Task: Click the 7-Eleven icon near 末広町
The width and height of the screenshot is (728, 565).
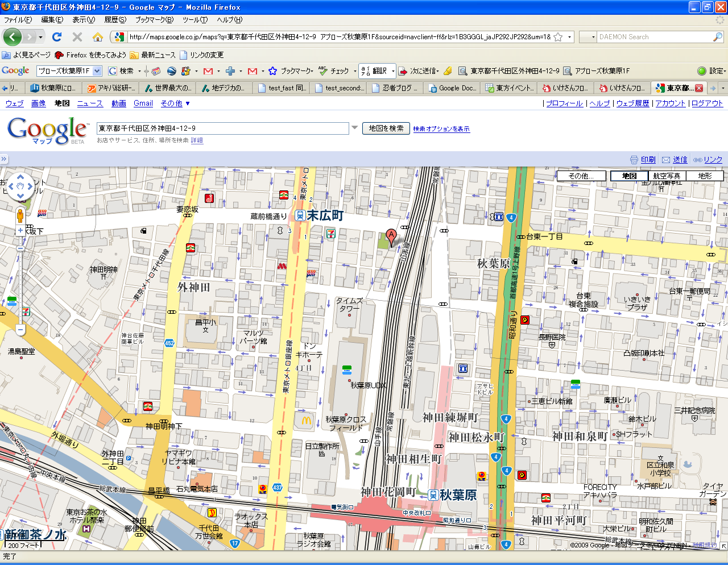Action: point(330,232)
